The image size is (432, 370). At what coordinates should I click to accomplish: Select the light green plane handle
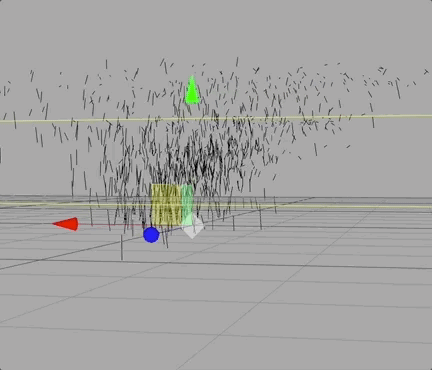pyautogui.click(x=188, y=203)
